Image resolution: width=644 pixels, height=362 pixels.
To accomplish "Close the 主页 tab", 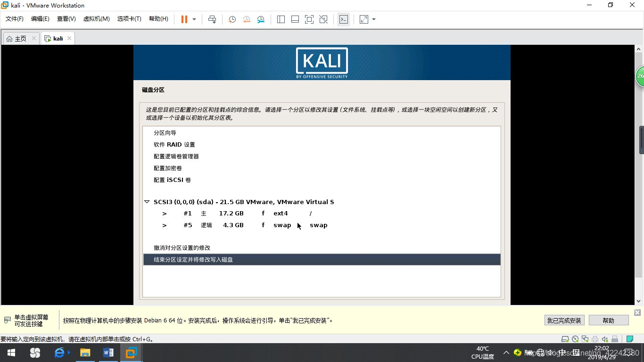I will (x=34, y=38).
